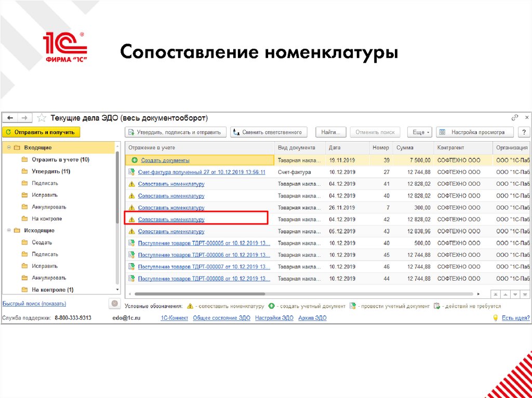The width and height of the screenshot is (532, 398).
Task: Click the help question mark icon
Action: 524,132
